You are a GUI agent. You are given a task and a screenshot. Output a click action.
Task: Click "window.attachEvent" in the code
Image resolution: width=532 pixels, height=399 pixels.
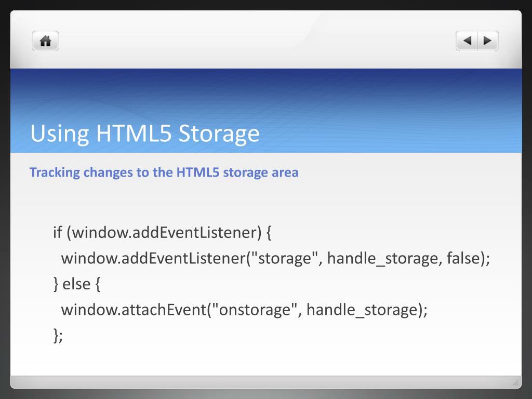pyautogui.click(x=134, y=310)
